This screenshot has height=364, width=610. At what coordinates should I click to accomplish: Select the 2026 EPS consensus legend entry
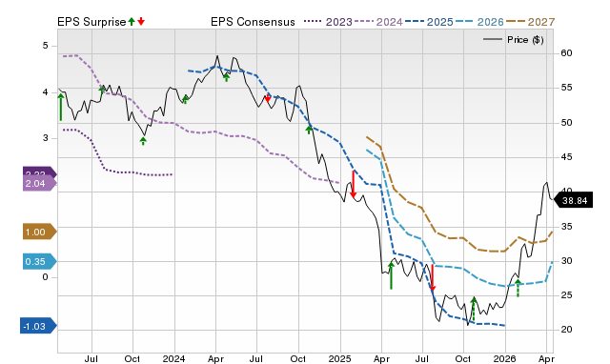(479, 22)
